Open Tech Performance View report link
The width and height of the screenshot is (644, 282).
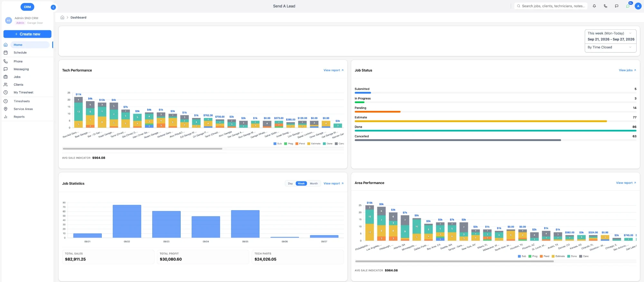click(x=333, y=70)
